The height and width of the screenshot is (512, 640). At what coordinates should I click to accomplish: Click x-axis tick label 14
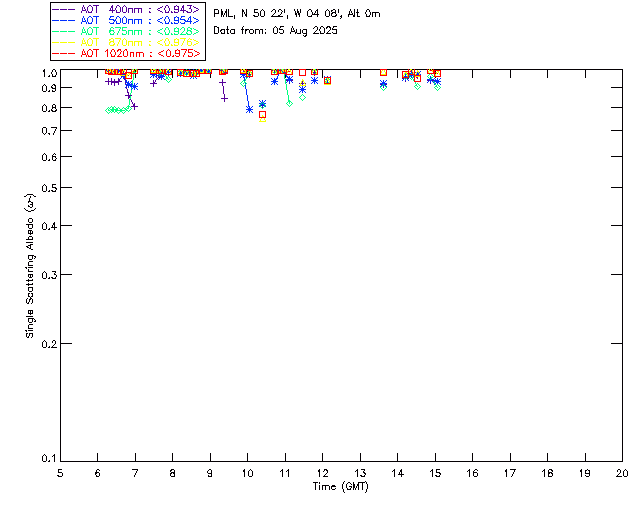pos(398,473)
